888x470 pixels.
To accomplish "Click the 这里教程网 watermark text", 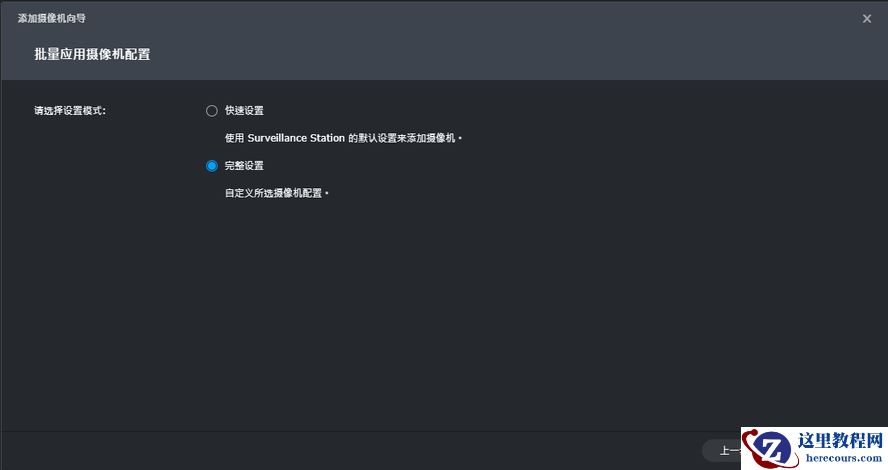I will tap(841, 441).
